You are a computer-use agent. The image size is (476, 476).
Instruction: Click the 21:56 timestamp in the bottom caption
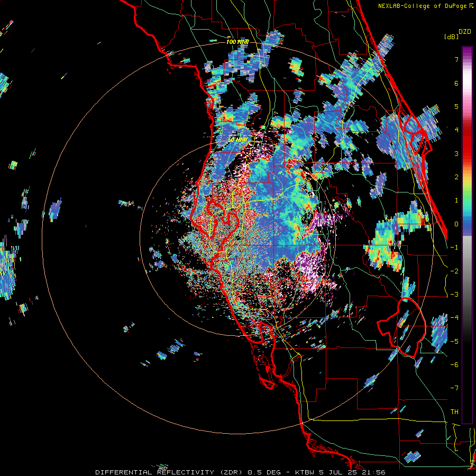[374, 472]
